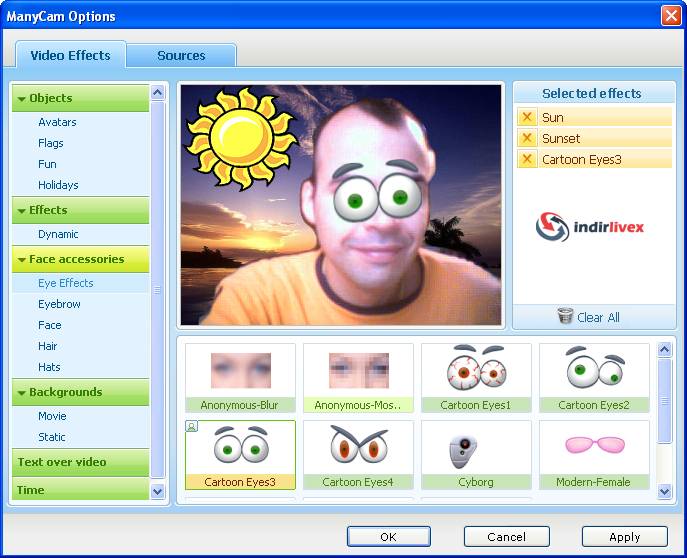687x558 pixels.
Task: Collapse the Backgrounds category
Action: pyautogui.click(x=81, y=392)
